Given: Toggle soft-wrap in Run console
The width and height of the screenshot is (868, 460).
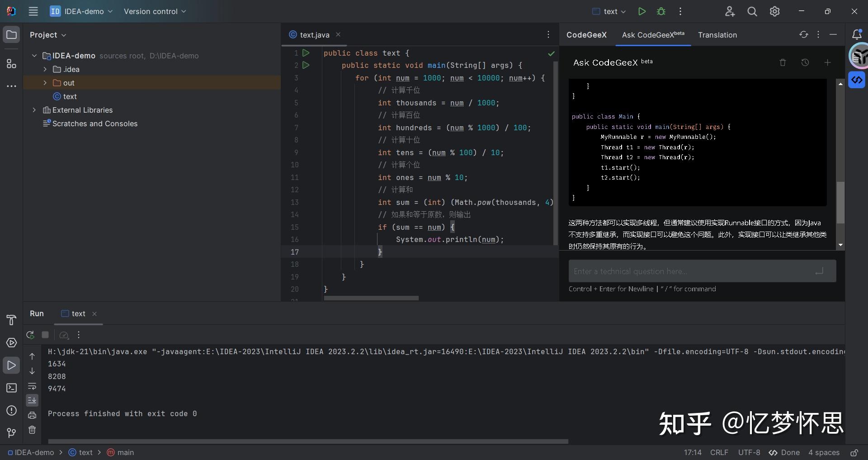Looking at the screenshot, I should [32, 386].
